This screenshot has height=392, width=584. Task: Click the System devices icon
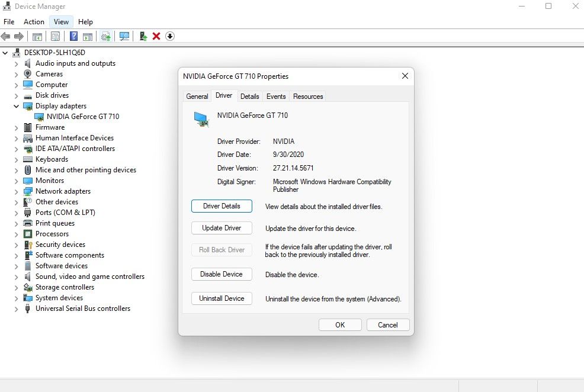(x=28, y=298)
